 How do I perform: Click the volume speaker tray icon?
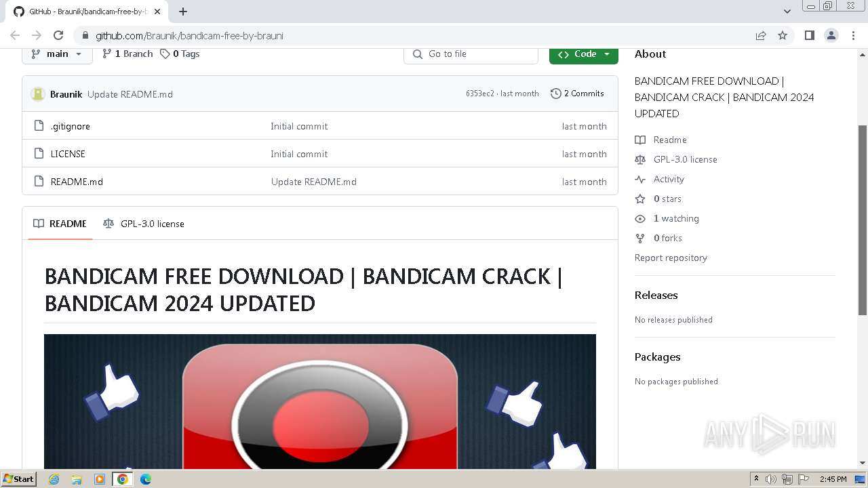pyautogui.click(x=771, y=479)
